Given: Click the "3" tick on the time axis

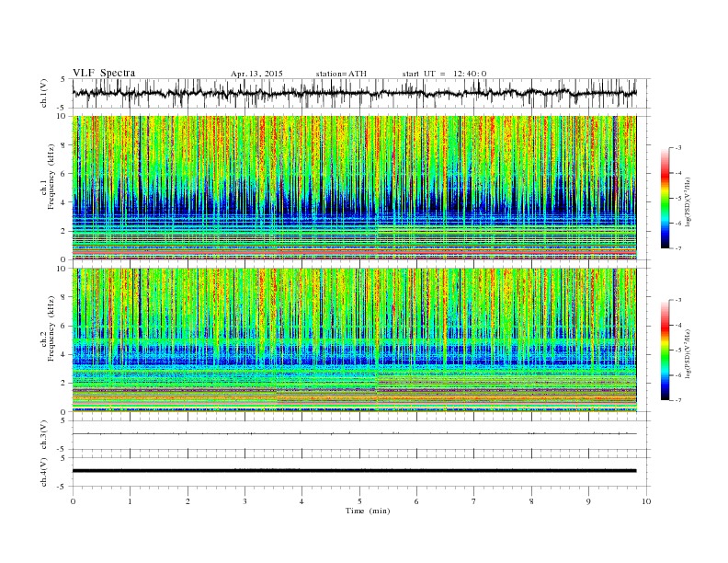Looking at the screenshot, I should click(245, 501).
